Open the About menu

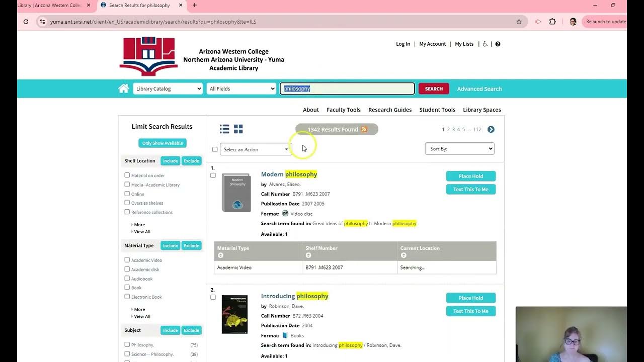click(311, 110)
